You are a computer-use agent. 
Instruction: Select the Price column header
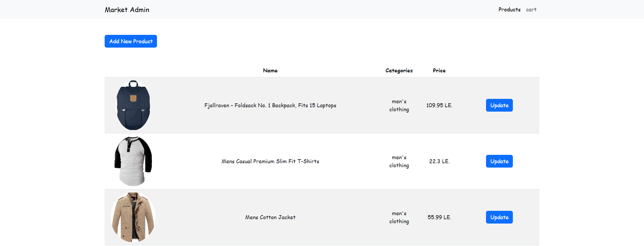coord(439,70)
